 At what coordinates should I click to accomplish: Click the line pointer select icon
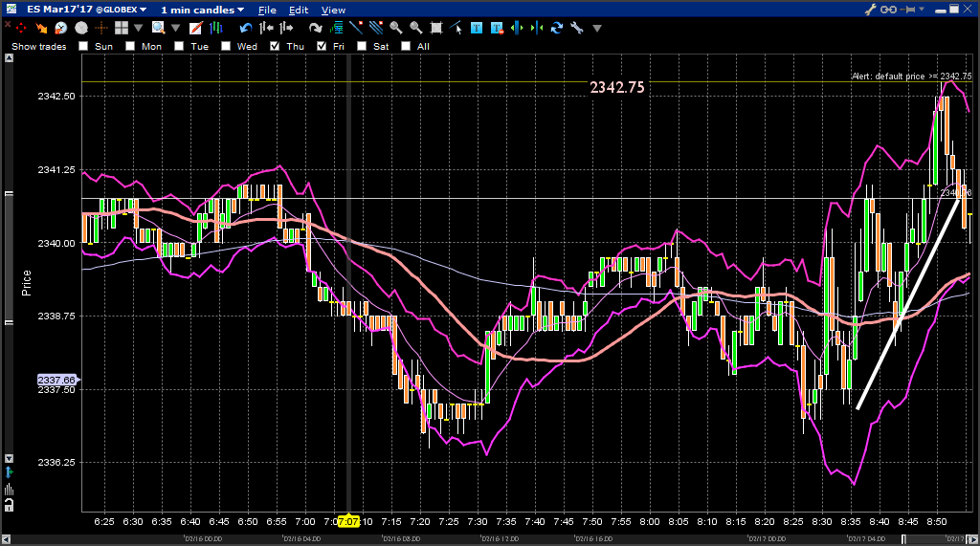[457, 28]
